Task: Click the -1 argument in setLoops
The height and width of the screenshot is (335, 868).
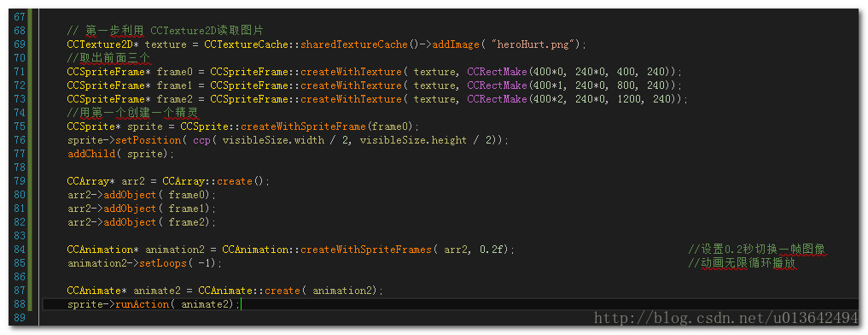Action: pos(205,263)
